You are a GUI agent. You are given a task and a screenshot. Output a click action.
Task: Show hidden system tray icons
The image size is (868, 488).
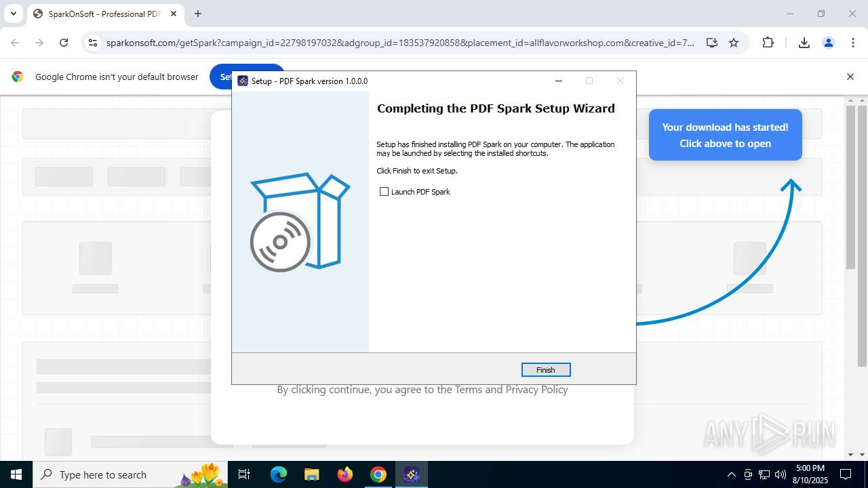click(x=731, y=474)
